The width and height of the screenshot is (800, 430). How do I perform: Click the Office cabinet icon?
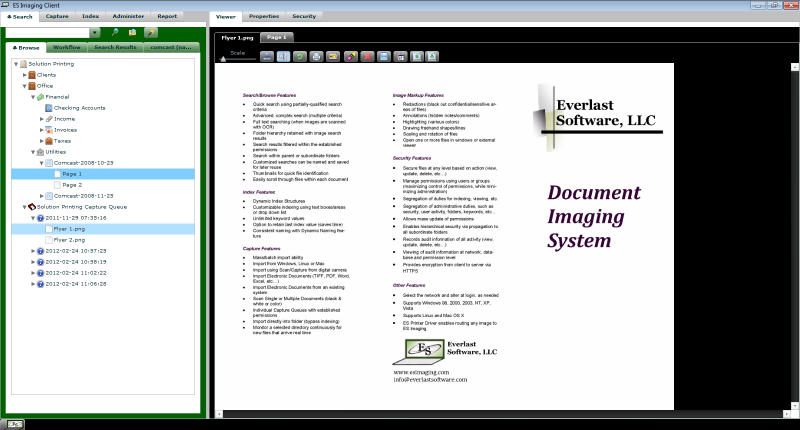(x=32, y=86)
